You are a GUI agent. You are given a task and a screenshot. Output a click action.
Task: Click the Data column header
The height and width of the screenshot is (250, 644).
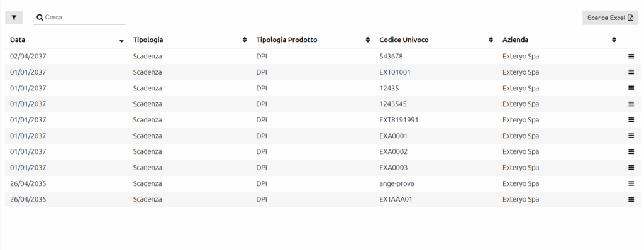pos(18,40)
